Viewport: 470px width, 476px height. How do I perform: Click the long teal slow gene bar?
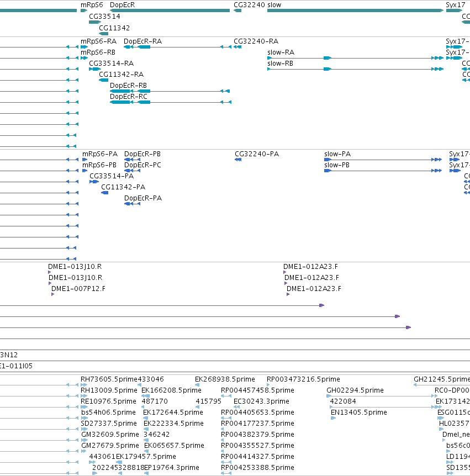[355, 10]
